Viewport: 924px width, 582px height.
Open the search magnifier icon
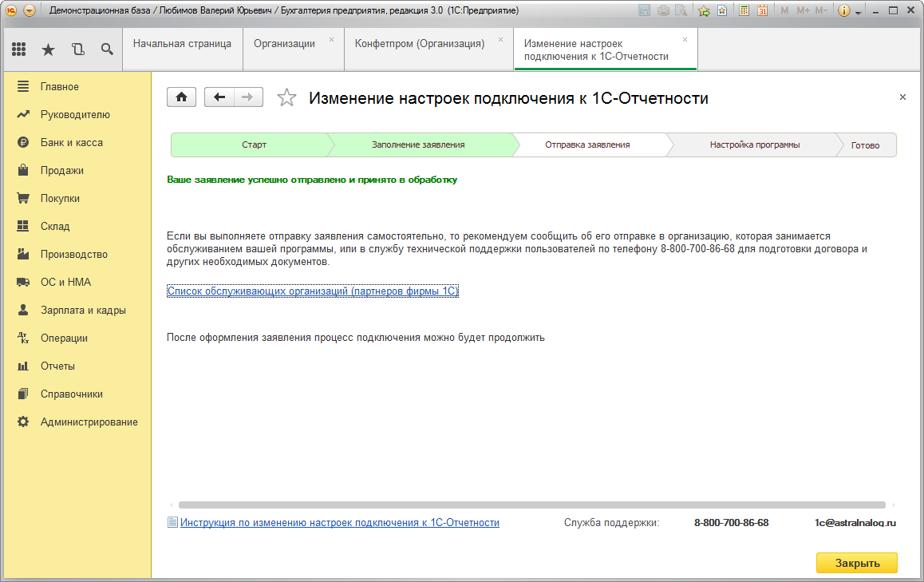(107, 49)
